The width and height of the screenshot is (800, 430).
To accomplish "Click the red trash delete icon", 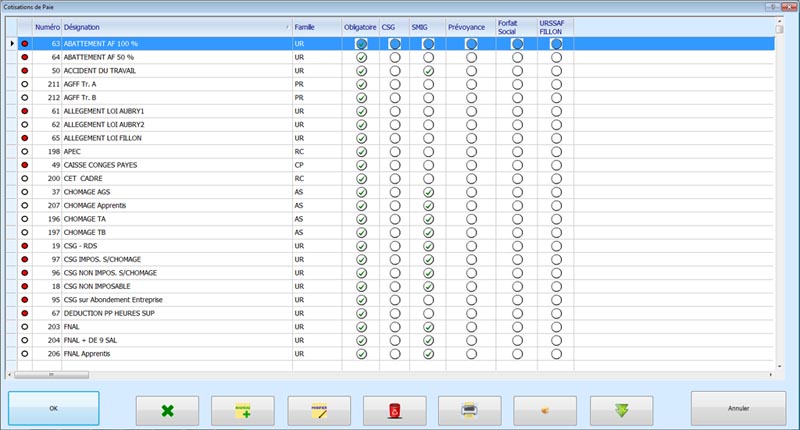I will tap(393, 409).
